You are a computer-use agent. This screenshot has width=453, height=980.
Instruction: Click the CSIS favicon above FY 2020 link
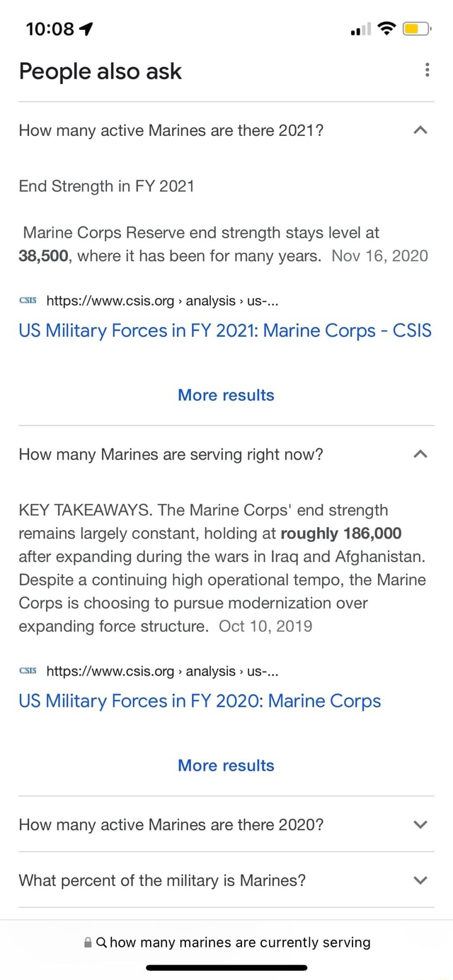(x=27, y=671)
